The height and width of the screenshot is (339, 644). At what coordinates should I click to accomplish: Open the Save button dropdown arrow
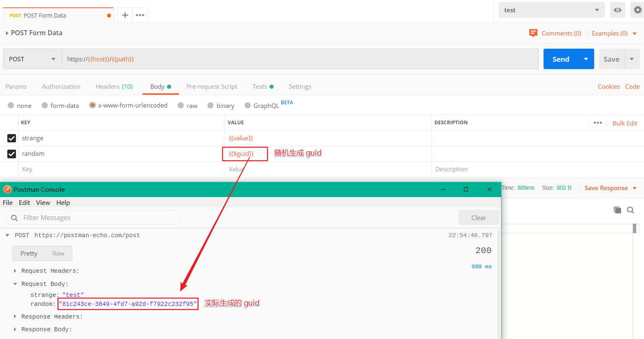(x=632, y=59)
